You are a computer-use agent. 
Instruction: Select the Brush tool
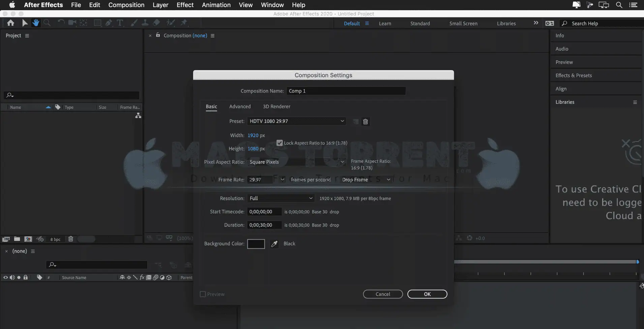[134, 23]
